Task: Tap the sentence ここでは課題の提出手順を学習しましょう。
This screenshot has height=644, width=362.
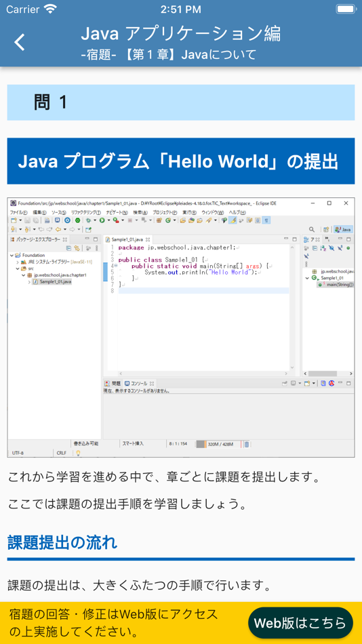Action: 127,504
